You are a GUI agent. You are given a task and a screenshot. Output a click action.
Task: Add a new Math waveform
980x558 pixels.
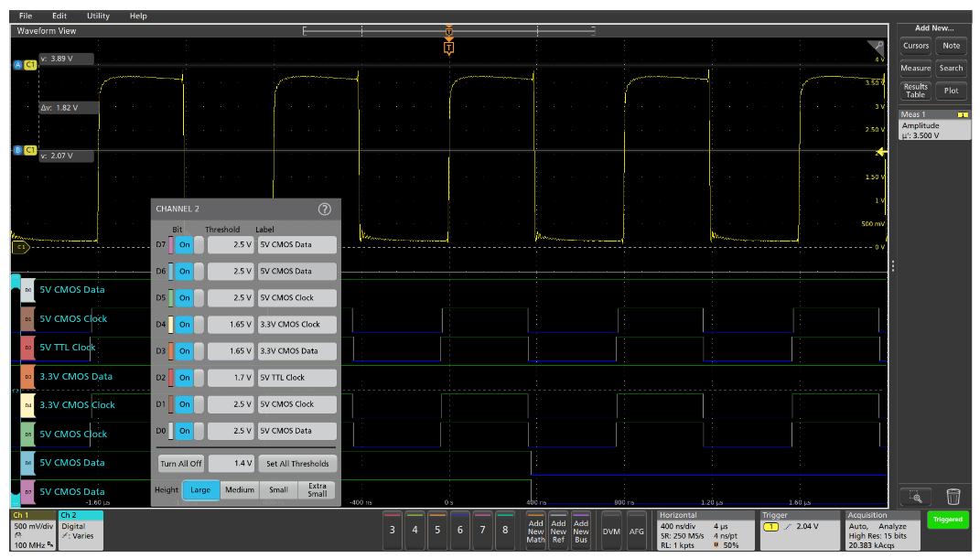tap(538, 530)
